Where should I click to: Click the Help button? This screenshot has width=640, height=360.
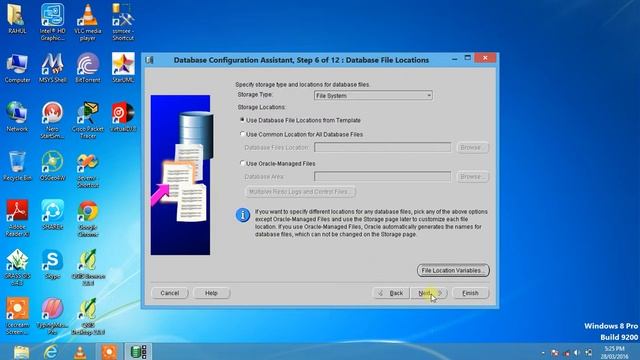click(x=211, y=293)
